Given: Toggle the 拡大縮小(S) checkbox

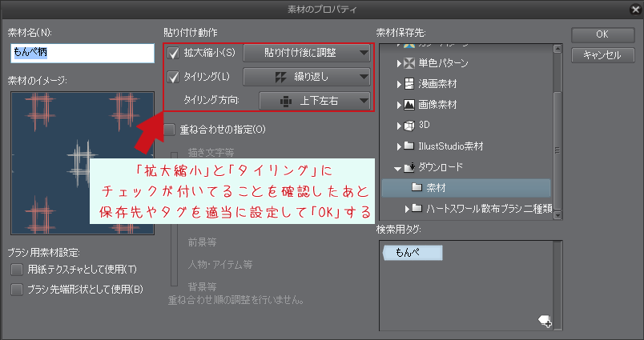Looking at the screenshot, I should pos(174,53).
